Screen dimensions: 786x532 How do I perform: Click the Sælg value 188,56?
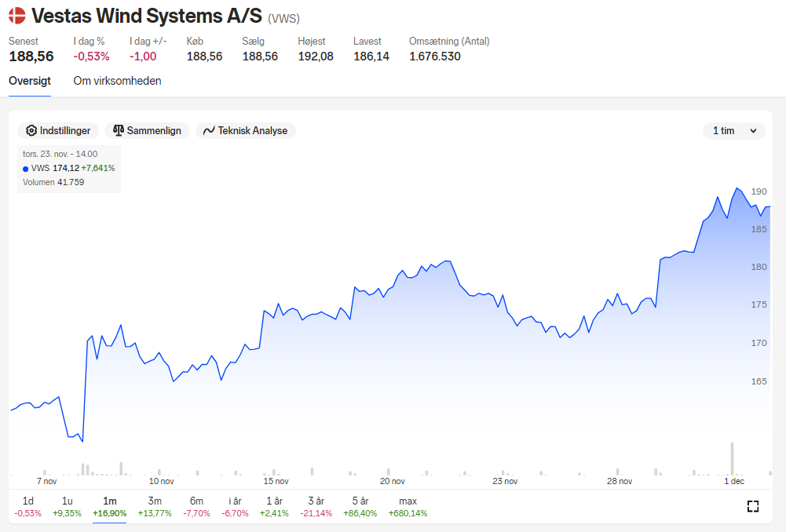260,56
